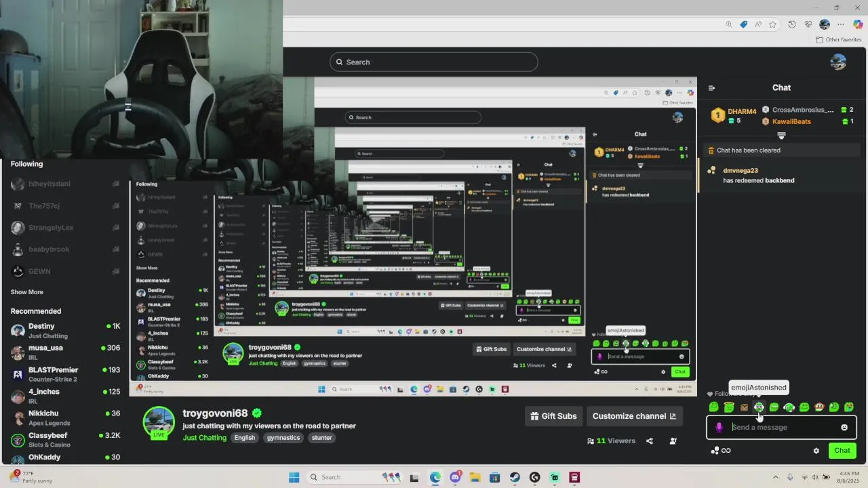
Task: Open Discord from the taskbar
Action: coord(455,477)
